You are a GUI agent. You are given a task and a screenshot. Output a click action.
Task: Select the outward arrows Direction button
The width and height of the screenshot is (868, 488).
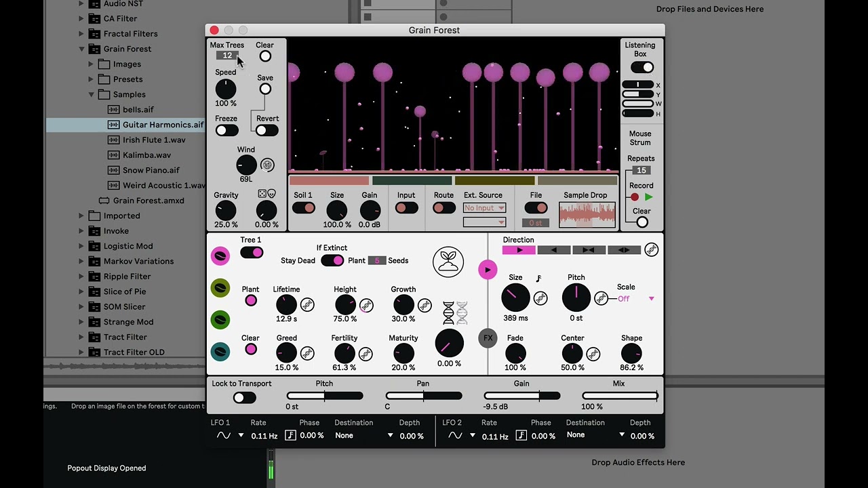click(624, 250)
